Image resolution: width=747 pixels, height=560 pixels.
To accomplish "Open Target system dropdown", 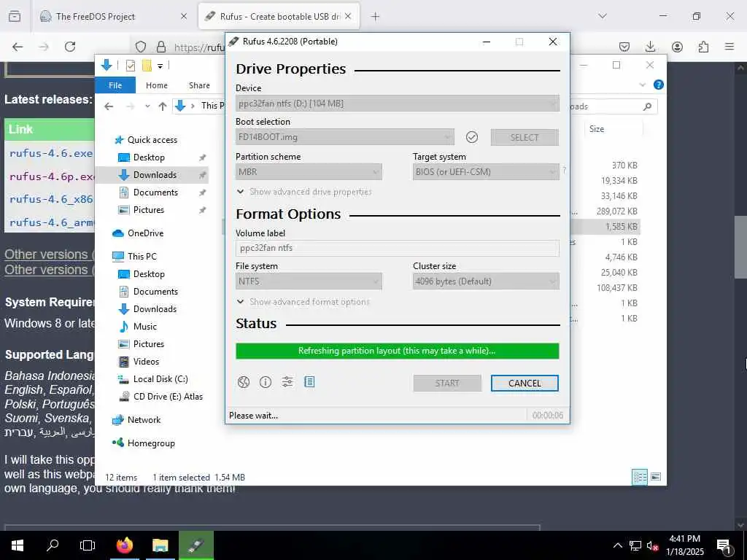I will point(486,172).
